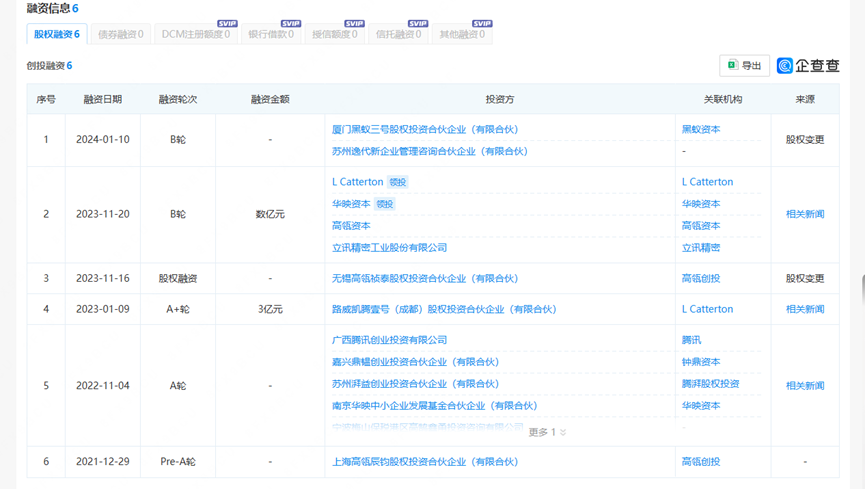The image size is (865, 489).
Task: Click the Excel export icon
Action: (x=732, y=65)
